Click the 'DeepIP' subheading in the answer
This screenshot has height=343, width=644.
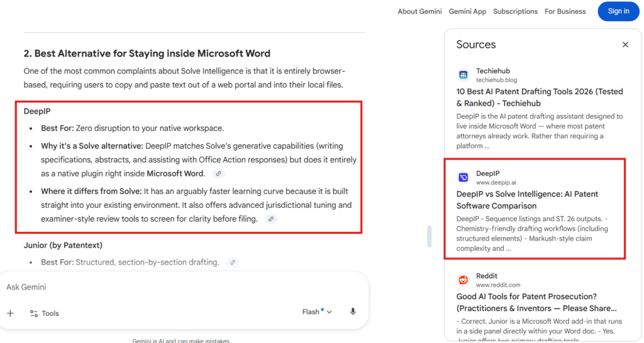[x=37, y=111]
